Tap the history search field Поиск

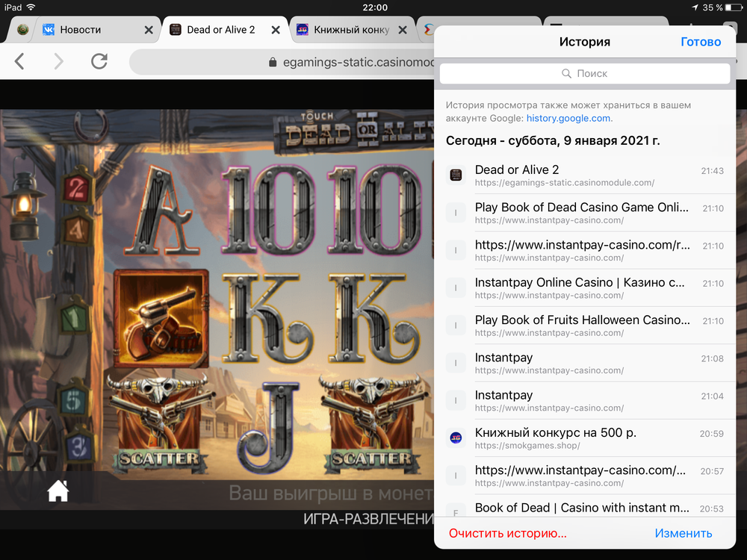click(585, 73)
